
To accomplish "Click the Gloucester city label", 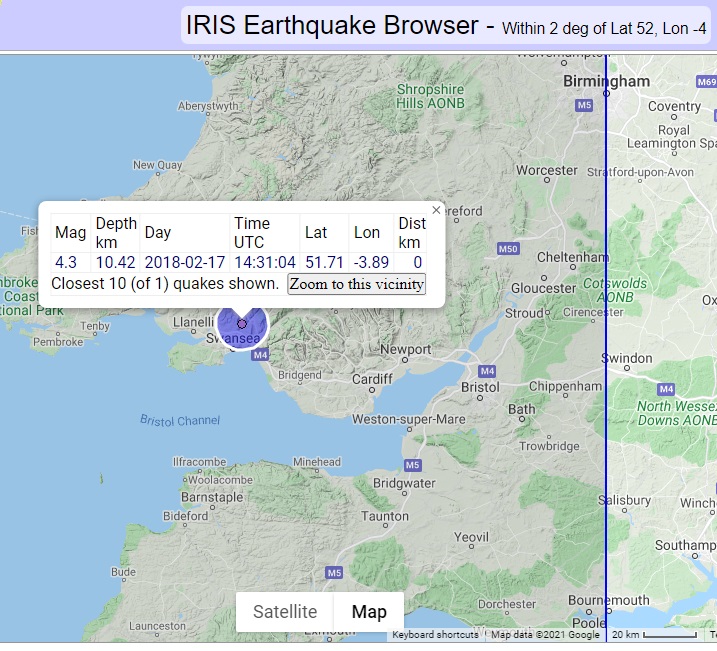I will pyautogui.click(x=543, y=288).
